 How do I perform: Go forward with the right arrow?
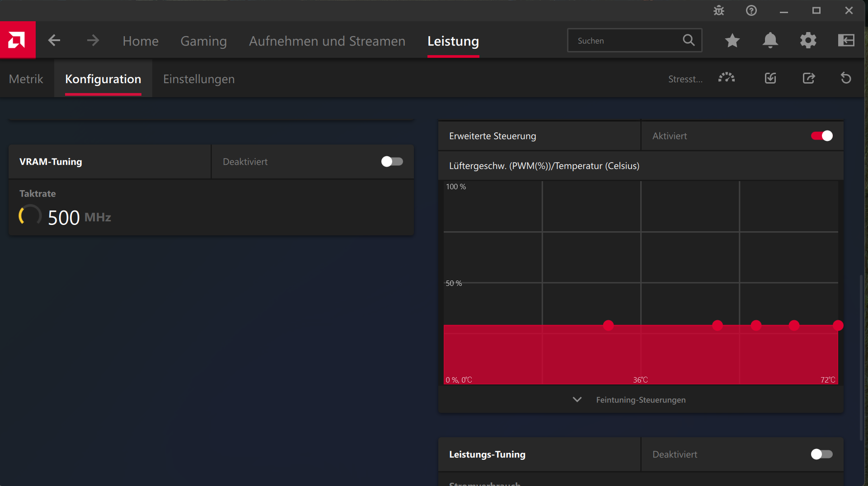tap(93, 41)
